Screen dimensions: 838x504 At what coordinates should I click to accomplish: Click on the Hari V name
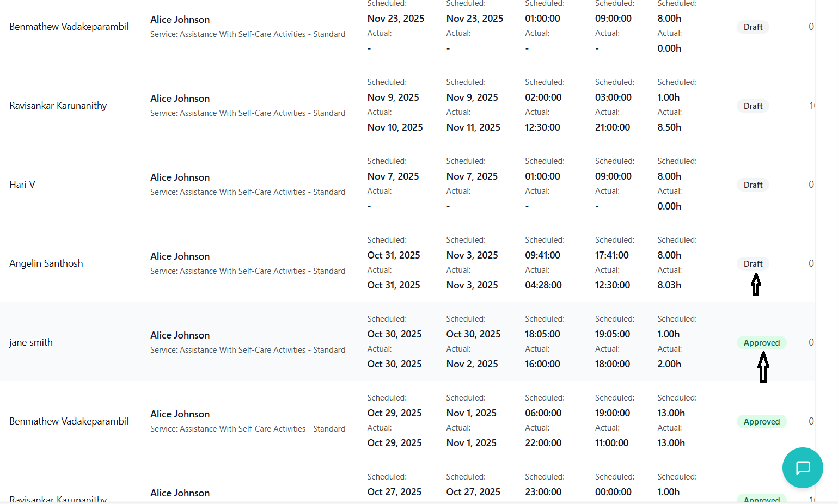[x=22, y=185]
